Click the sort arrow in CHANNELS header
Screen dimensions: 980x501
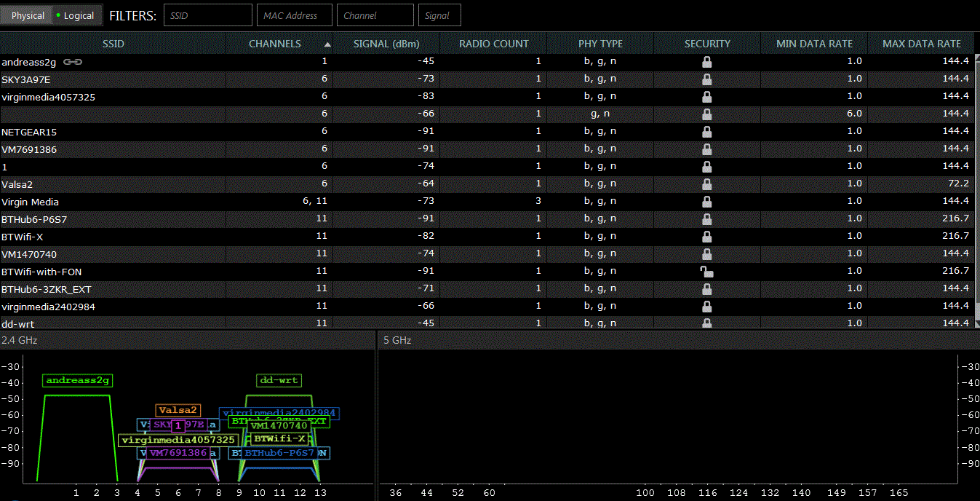pos(327,44)
